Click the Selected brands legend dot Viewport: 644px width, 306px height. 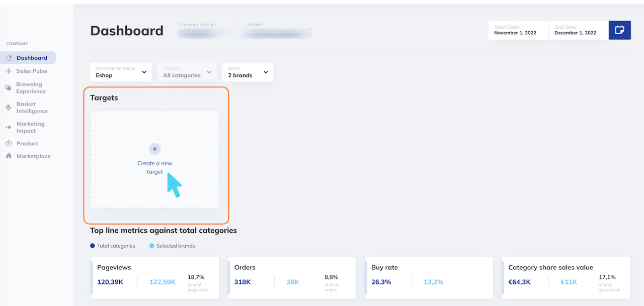pos(152,246)
